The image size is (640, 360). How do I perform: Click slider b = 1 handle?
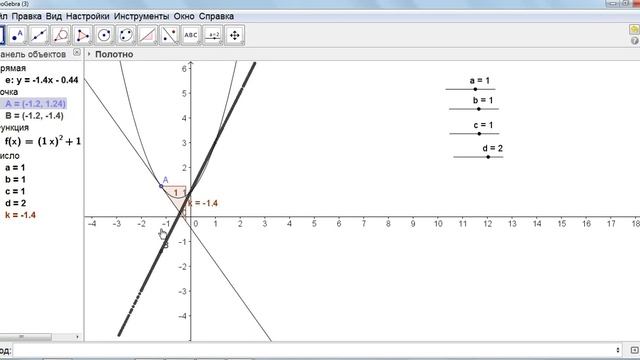click(479, 109)
